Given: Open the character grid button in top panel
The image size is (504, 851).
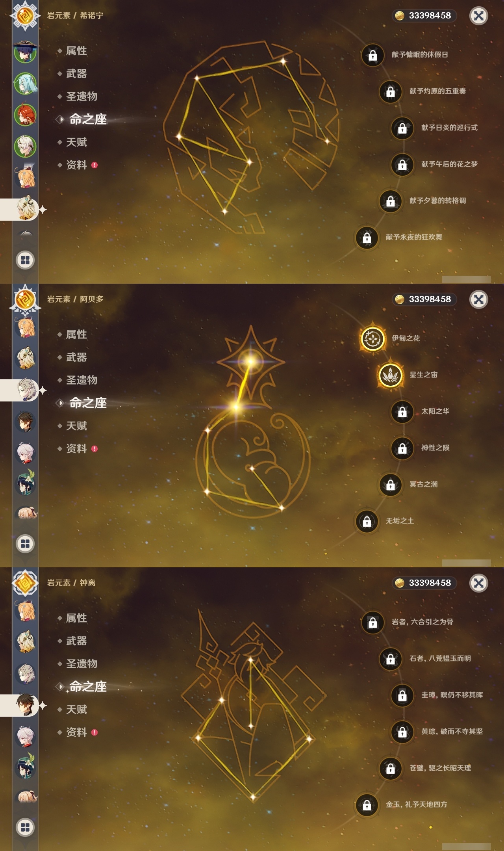Looking at the screenshot, I should pos(25,260).
